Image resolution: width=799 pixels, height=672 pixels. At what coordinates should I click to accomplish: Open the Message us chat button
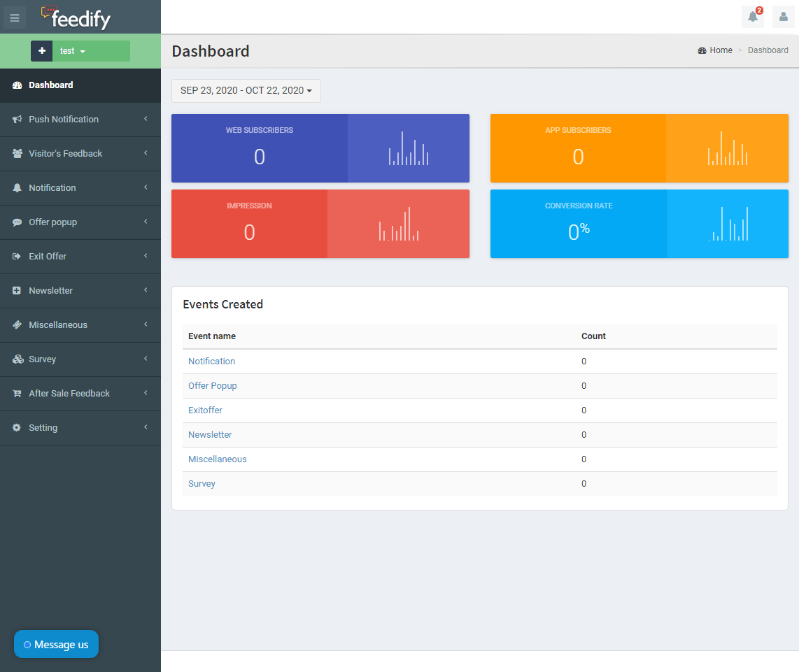point(56,645)
